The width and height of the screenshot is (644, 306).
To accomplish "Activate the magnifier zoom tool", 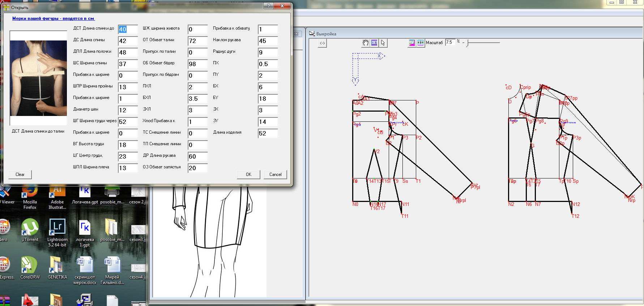I will (412, 43).
